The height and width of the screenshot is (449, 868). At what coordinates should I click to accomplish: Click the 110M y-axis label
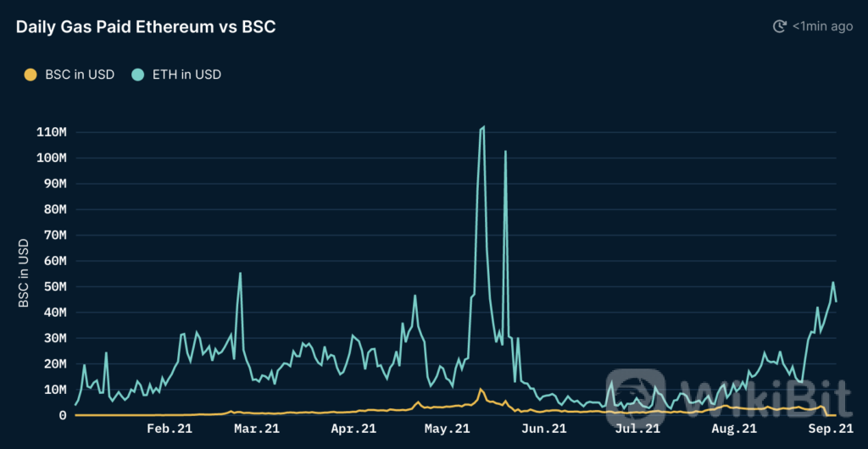click(x=51, y=132)
